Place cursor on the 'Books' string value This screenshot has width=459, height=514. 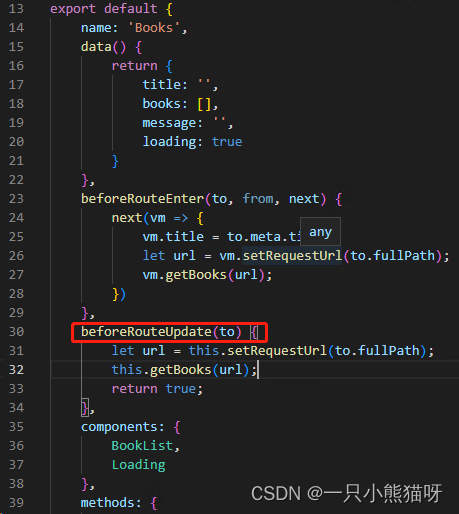[154, 28]
